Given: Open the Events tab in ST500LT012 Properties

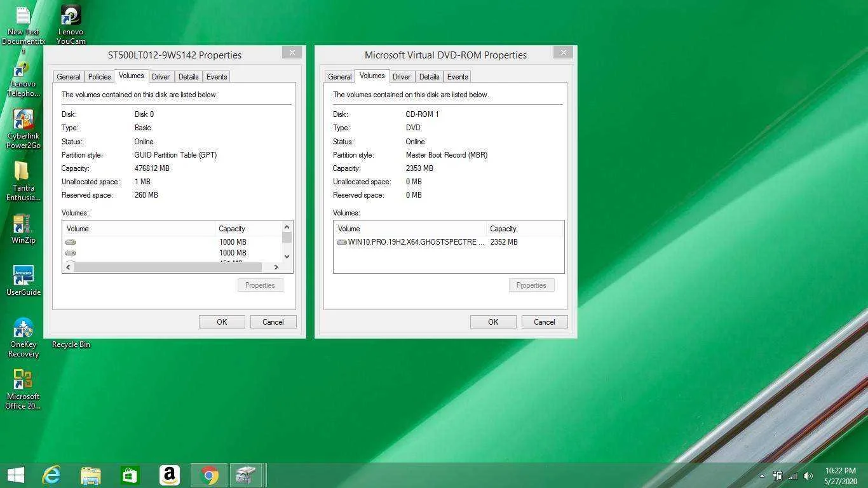Looking at the screenshot, I should (x=217, y=77).
